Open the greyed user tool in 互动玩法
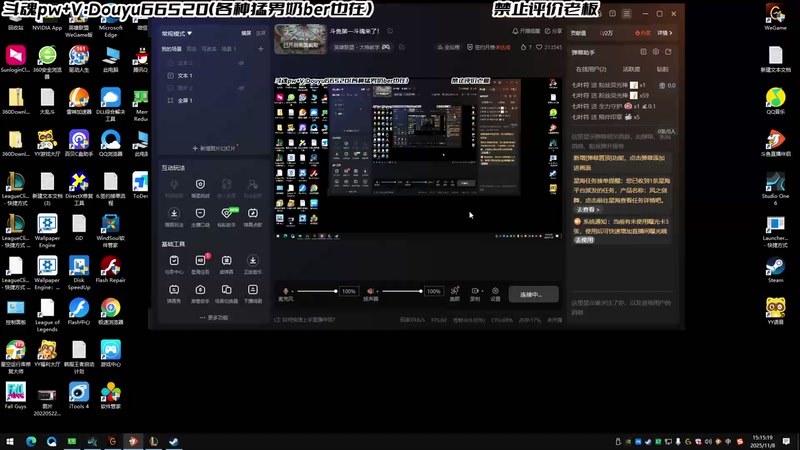The height and width of the screenshot is (450, 800). point(253,188)
